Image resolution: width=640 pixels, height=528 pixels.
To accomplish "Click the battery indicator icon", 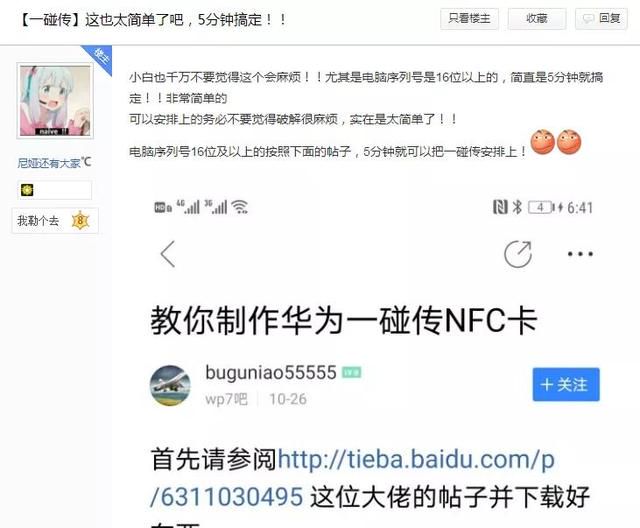I will 542,207.
